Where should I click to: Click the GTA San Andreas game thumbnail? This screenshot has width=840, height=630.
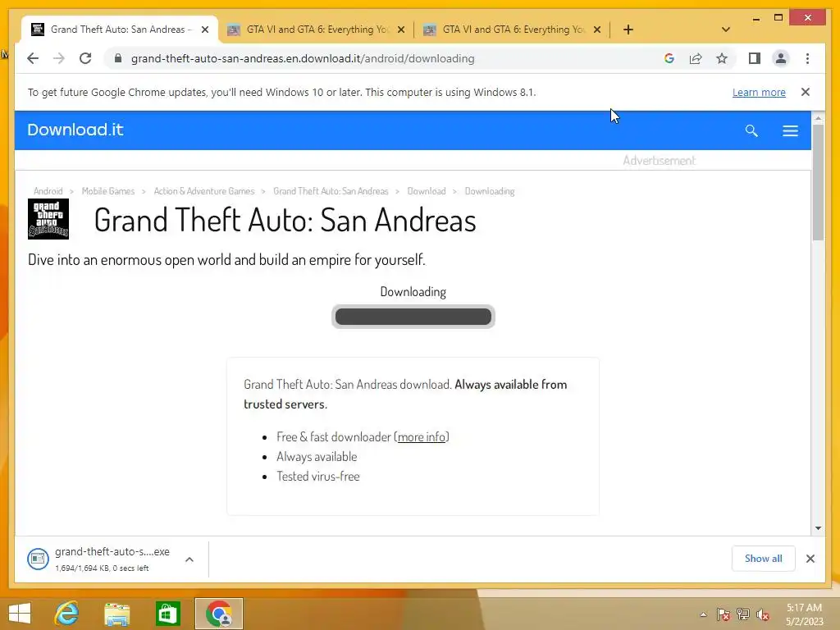tap(48, 218)
